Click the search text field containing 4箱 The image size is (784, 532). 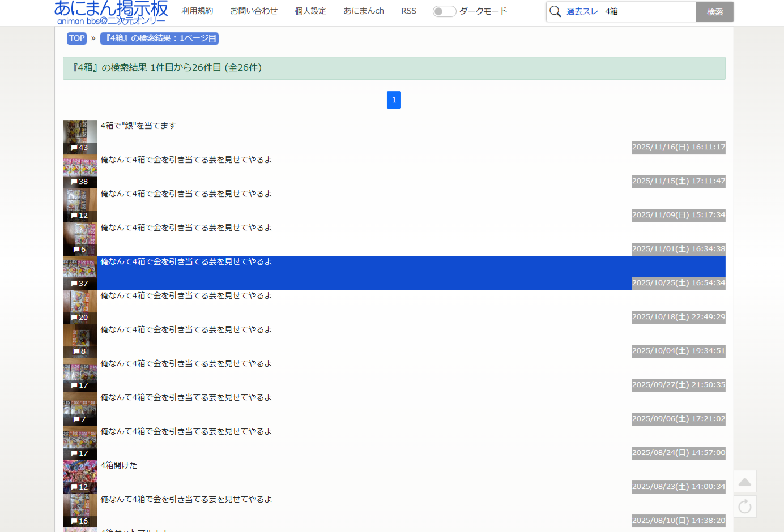point(646,11)
